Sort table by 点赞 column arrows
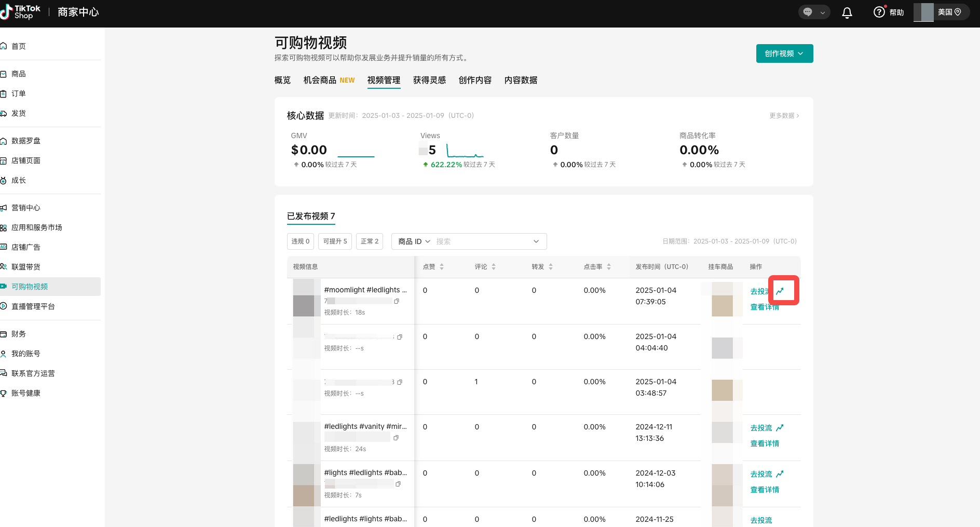Image resolution: width=980 pixels, height=527 pixels. 442,267
